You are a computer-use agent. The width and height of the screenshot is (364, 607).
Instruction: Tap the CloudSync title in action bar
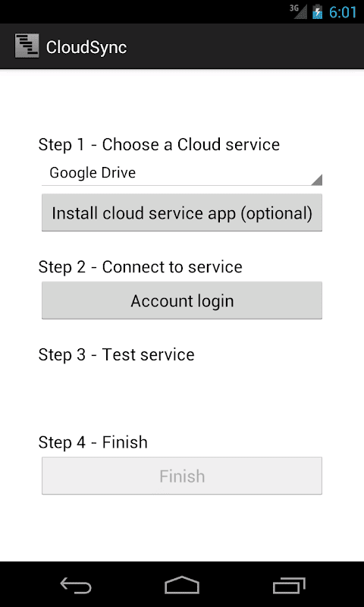point(86,47)
